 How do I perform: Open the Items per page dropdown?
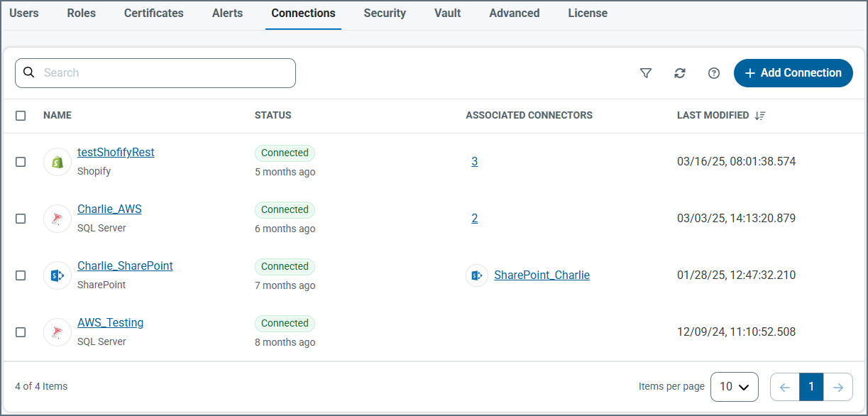[x=734, y=387]
